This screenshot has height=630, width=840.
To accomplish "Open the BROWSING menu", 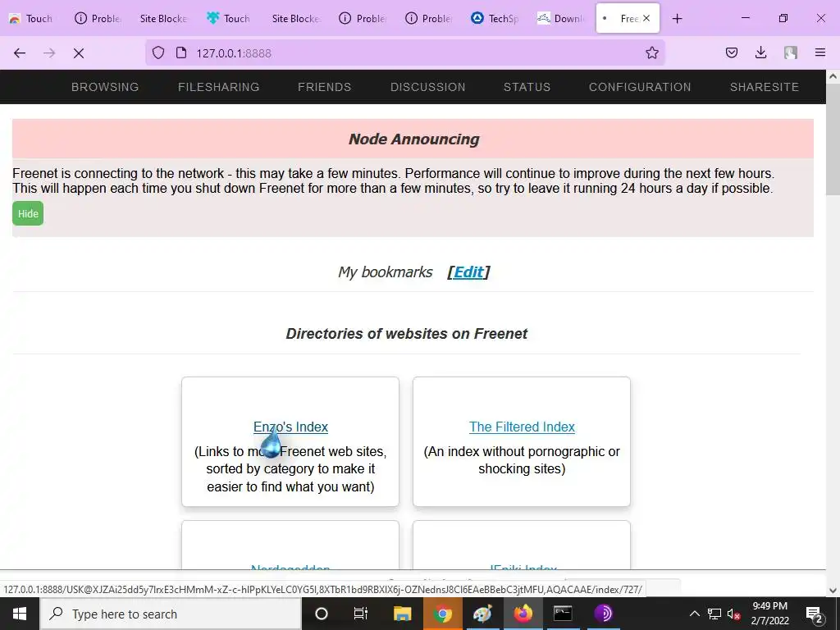I will click(x=105, y=87).
